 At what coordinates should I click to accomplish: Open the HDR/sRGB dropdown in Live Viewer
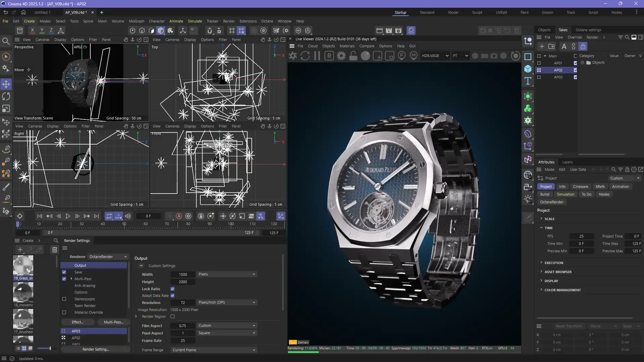(x=435, y=56)
